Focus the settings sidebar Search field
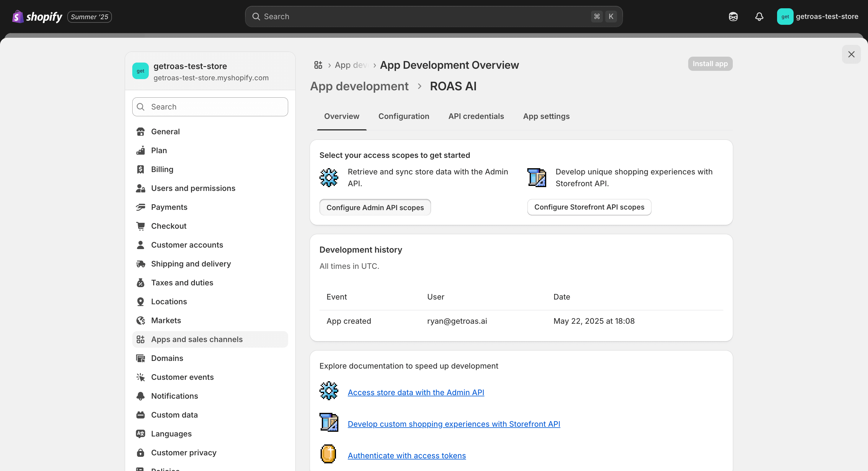Image resolution: width=868 pixels, height=471 pixels. (210, 107)
